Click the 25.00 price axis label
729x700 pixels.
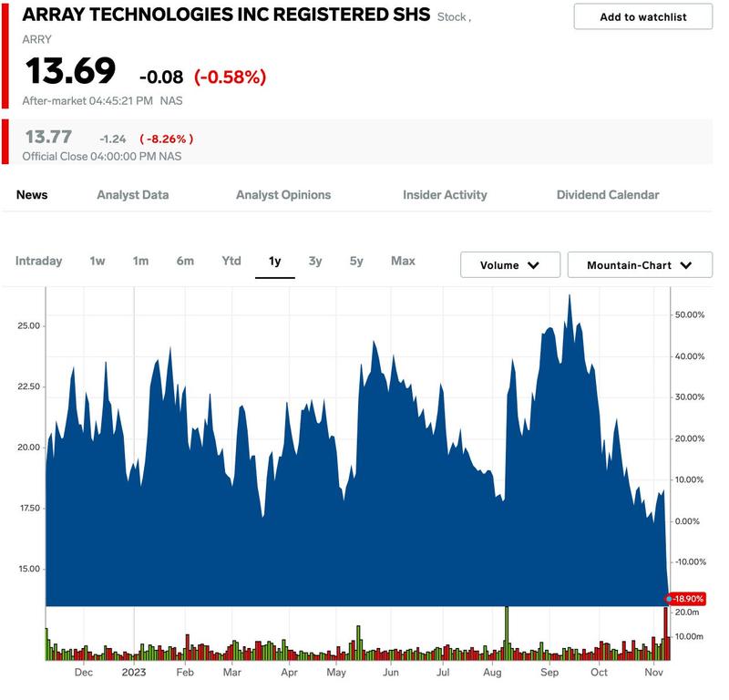point(29,325)
